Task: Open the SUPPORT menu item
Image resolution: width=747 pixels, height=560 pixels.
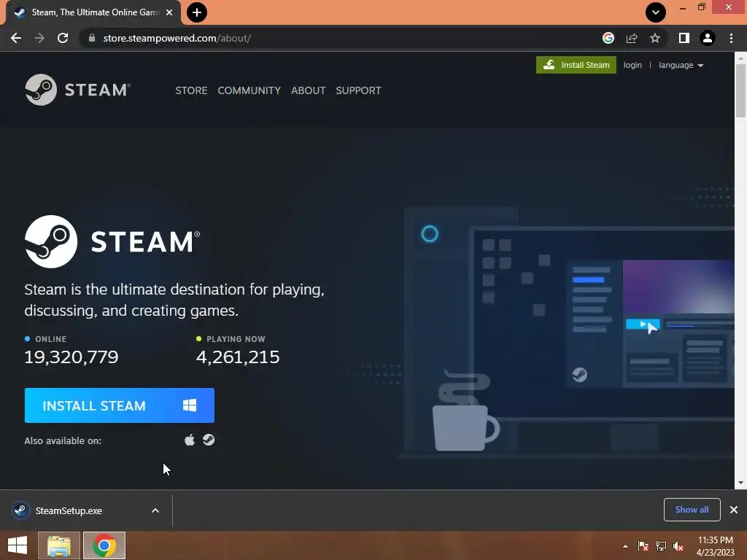Action: [358, 90]
